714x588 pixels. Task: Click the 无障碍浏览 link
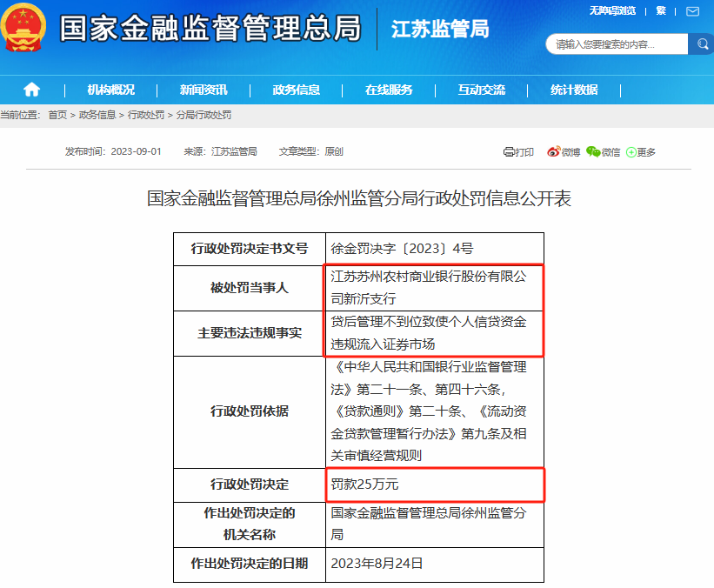coord(612,11)
